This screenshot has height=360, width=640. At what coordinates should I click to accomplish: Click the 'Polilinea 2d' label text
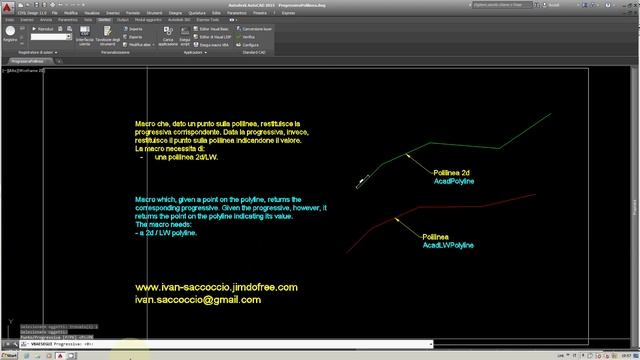click(x=451, y=173)
